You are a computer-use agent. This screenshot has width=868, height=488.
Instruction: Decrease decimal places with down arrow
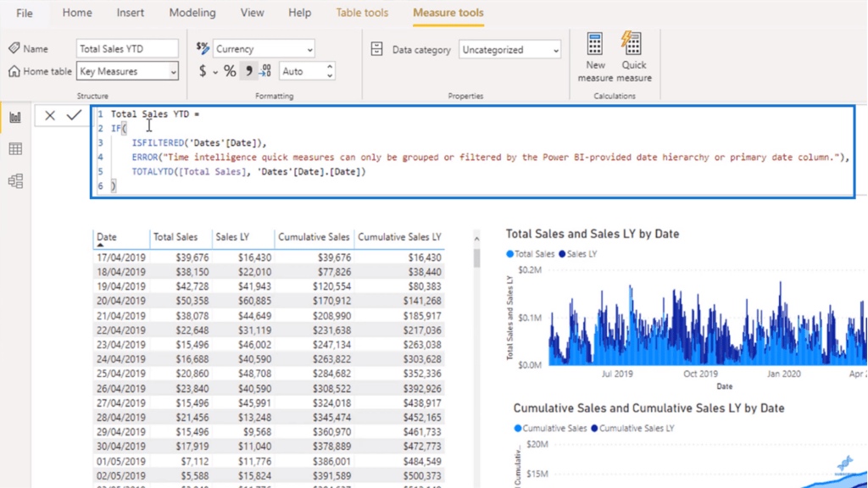coord(330,75)
